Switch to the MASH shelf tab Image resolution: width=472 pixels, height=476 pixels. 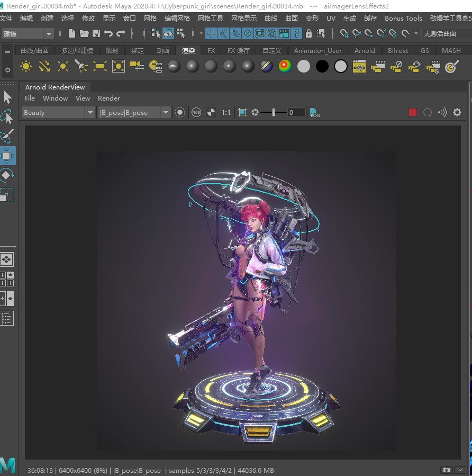(451, 51)
